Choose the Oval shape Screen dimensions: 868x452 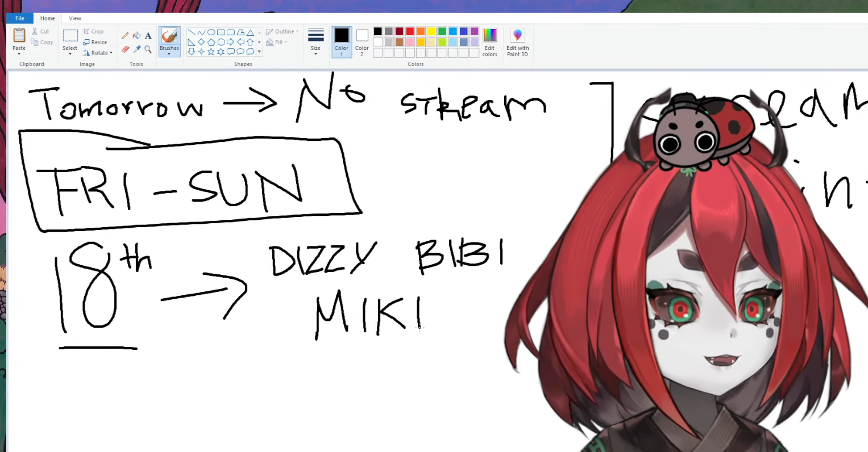pos(211,32)
